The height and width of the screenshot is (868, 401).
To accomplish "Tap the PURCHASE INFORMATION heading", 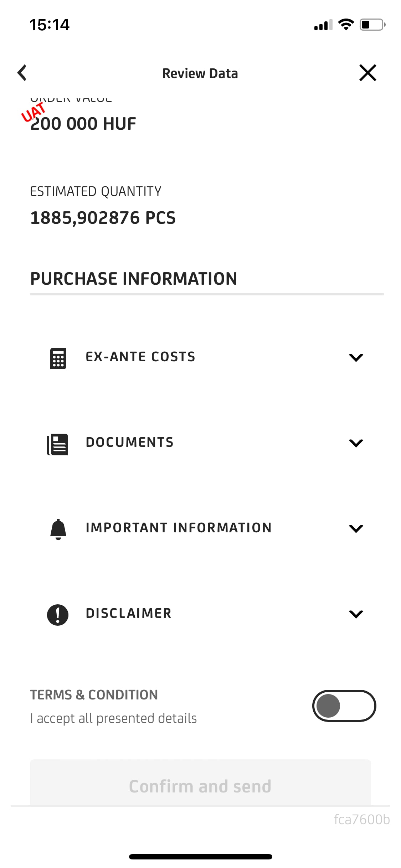I will tap(134, 279).
